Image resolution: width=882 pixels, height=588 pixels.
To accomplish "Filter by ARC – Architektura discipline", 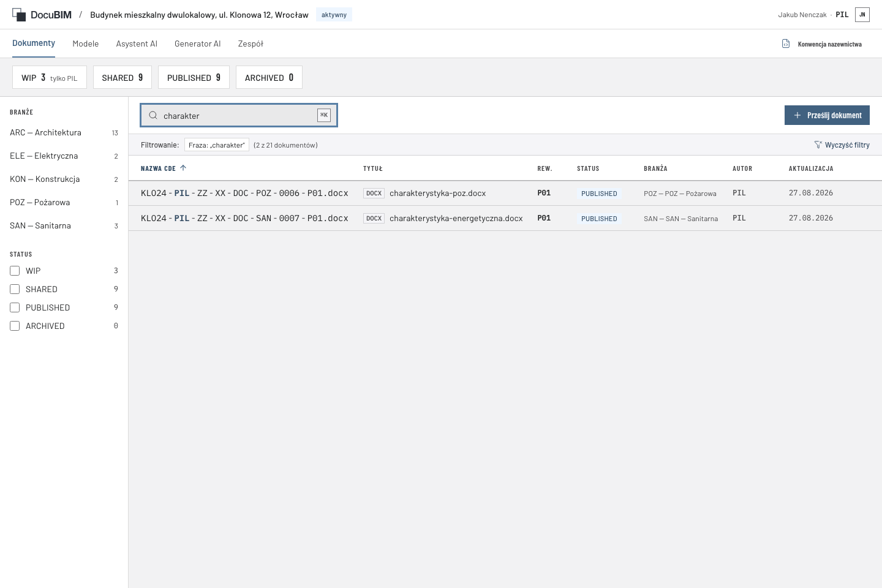I will (64, 133).
